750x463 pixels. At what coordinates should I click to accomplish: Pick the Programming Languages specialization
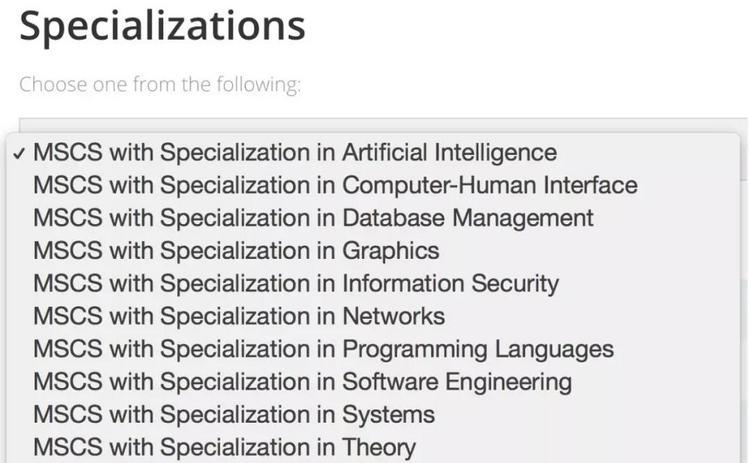[323, 350]
